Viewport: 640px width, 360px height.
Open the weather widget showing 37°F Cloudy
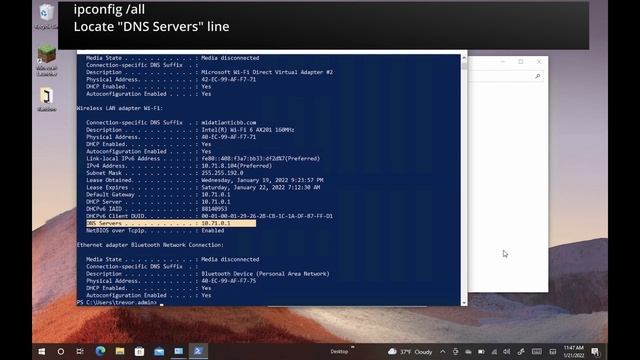pyautogui.click(x=410, y=351)
